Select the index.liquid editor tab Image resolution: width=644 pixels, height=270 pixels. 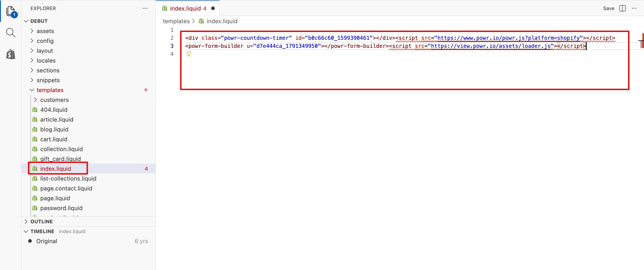click(188, 8)
